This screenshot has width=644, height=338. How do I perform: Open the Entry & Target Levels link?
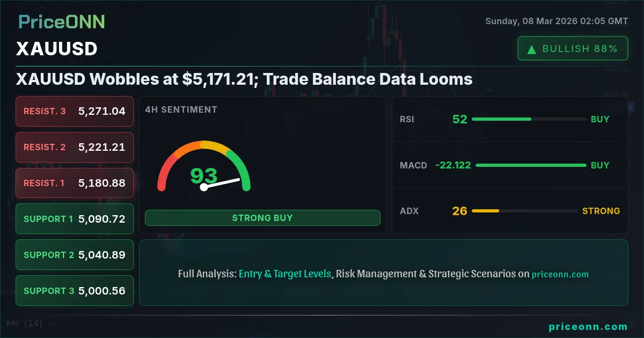click(x=285, y=274)
